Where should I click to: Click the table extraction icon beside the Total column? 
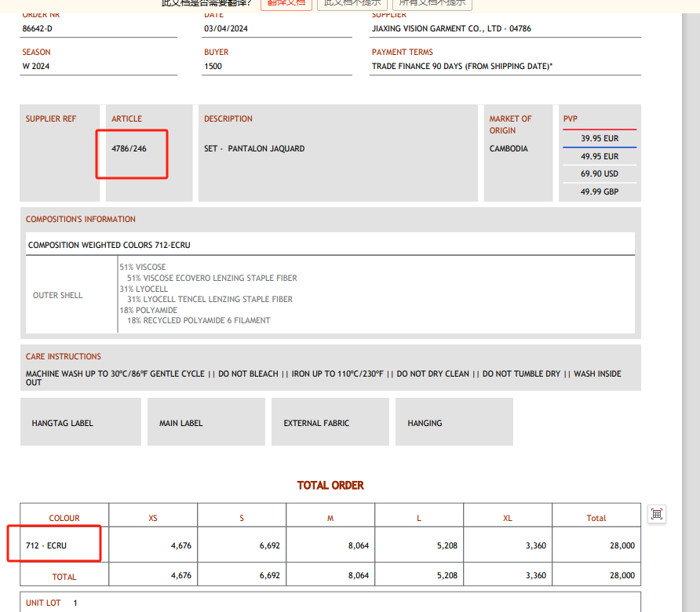[657, 514]
